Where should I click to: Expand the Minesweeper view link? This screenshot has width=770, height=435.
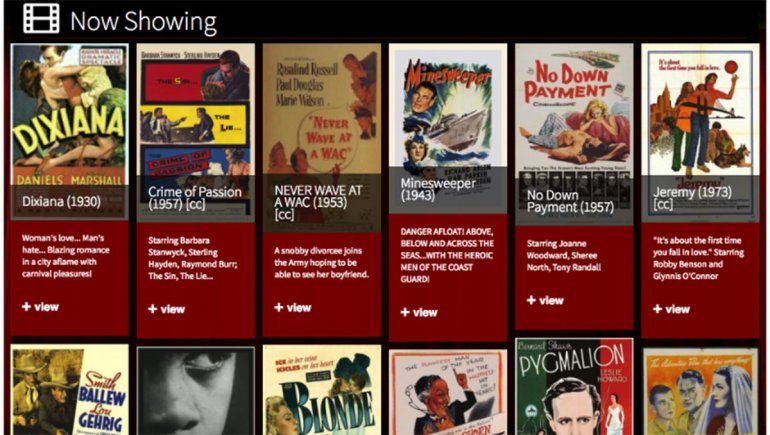click(419, 312)
